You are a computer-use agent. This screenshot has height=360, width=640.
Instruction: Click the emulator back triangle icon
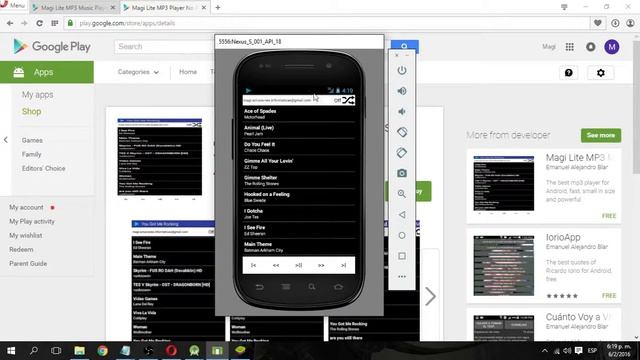(402, 215)
